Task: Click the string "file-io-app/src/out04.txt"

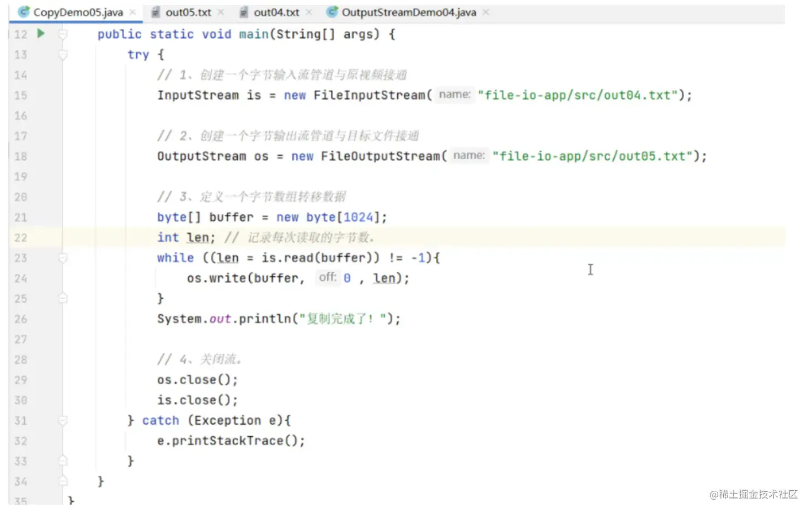Action: click(x=578, y=96)
